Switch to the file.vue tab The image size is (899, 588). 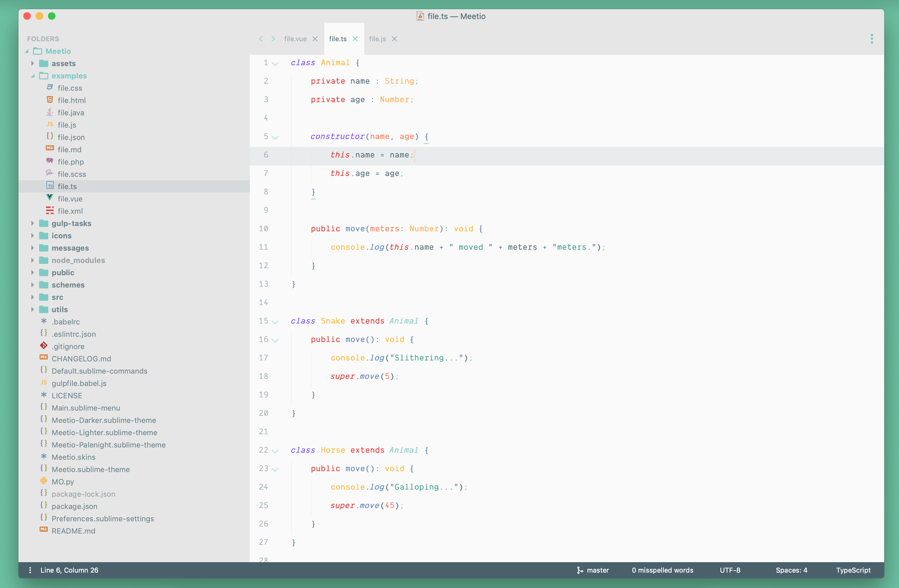pos(295,39)
